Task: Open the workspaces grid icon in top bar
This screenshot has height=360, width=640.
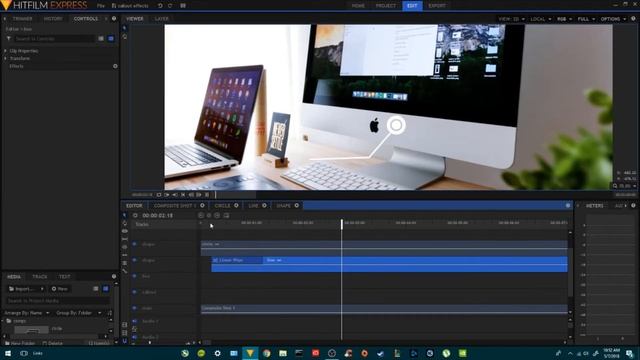Action: pyautogui.click(x=183, y=6)
